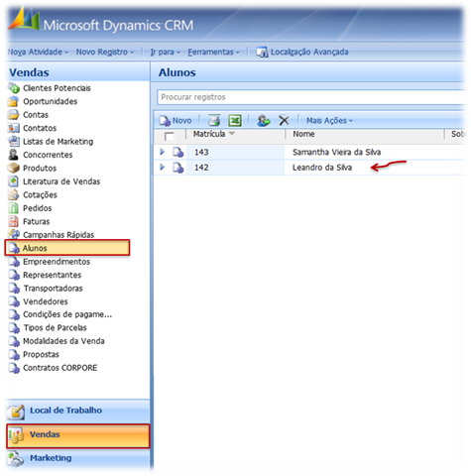Sort by the Matrícula column header
The width and height of the screenshot is (471, 476).
point(214,134)
